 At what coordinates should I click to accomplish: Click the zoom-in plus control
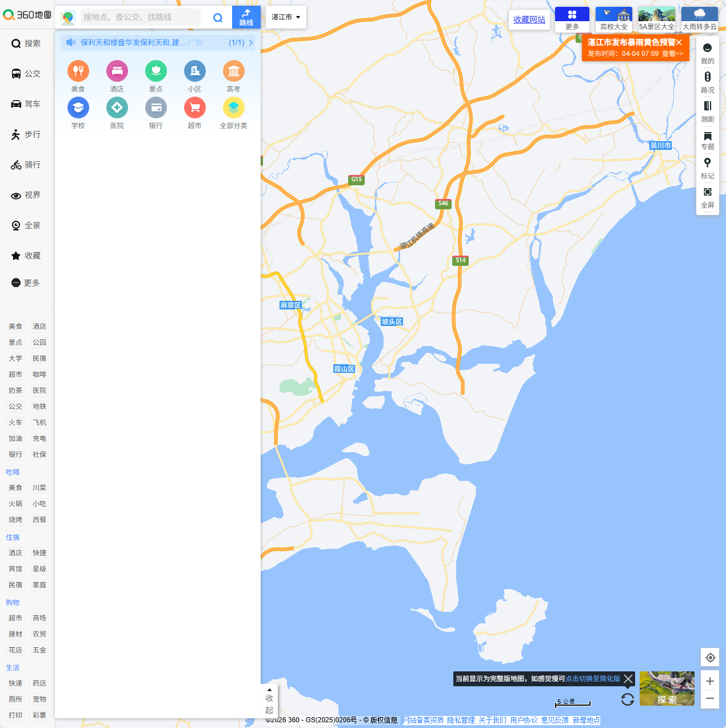point(709,681)
